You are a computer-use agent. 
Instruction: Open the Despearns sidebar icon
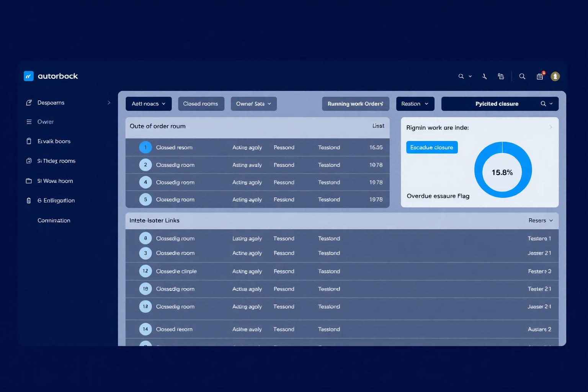click(x=29, y=103)
